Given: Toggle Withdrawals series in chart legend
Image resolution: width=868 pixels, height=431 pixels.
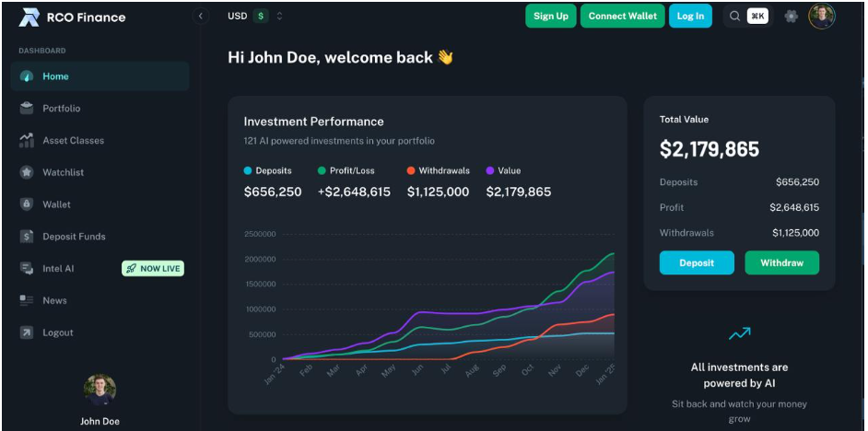Looking at the screenshot, I should point(438,171).
